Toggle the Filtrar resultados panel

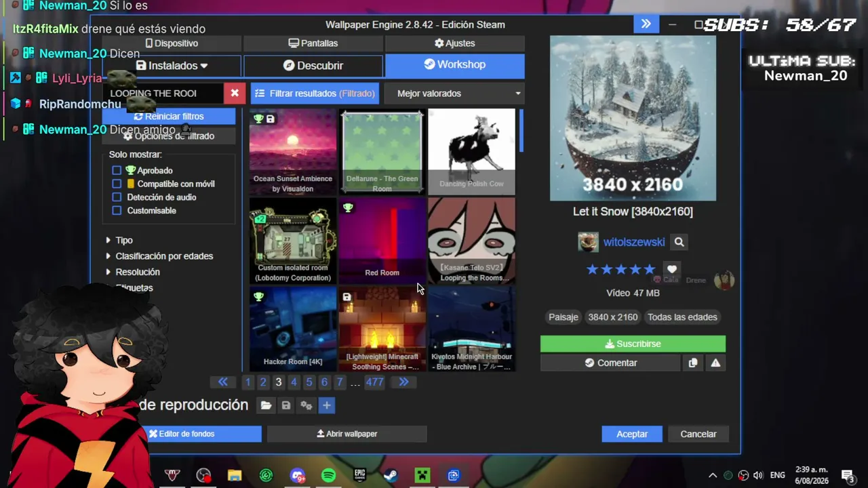pos(315,94)
